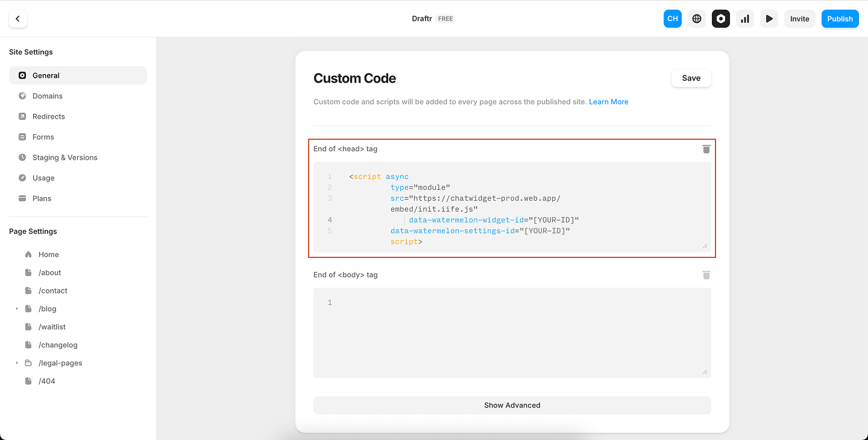Click the data-watermelon-widget-id code line
The height and width of the screenshot is (440, 868).
(494, 220)
